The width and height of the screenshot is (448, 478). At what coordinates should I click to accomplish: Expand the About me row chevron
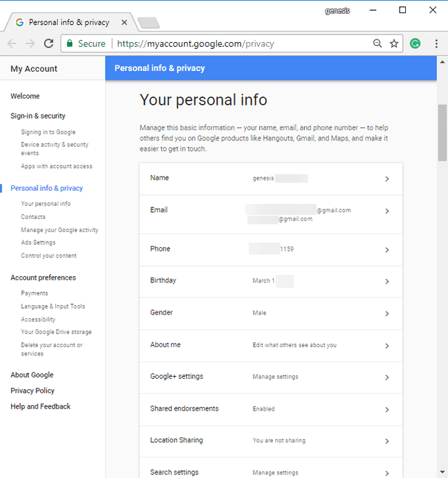[387, 346]
